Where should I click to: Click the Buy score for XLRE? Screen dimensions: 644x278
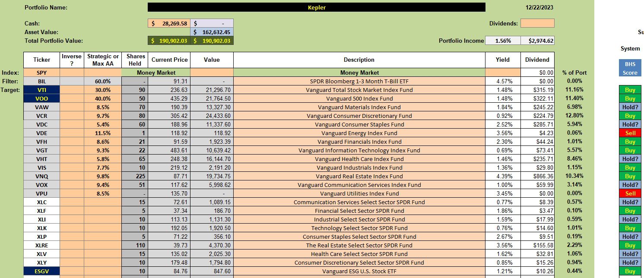pyautogui.click(x=630, y=245)
